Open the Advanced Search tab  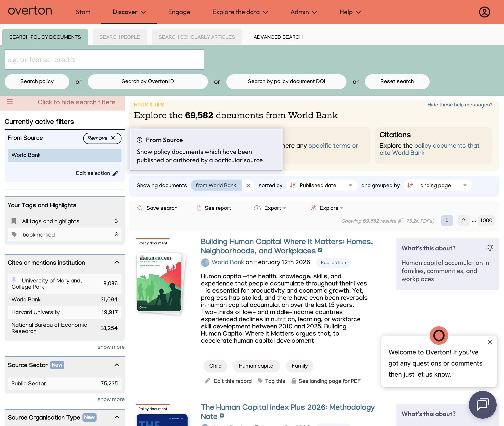coord(278,37)
